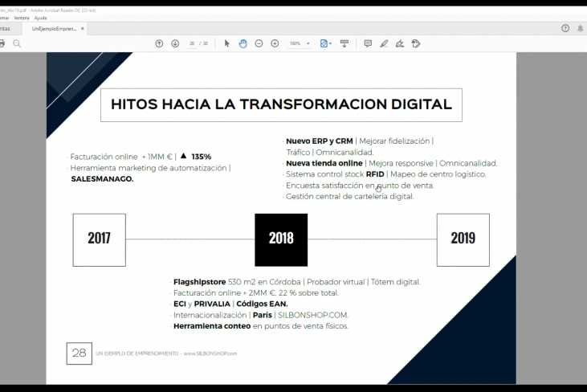The height and width of the screenshot is (392, 587).
Task: Click the 'Códigos EAN.' text
Action: coord(262,304)
